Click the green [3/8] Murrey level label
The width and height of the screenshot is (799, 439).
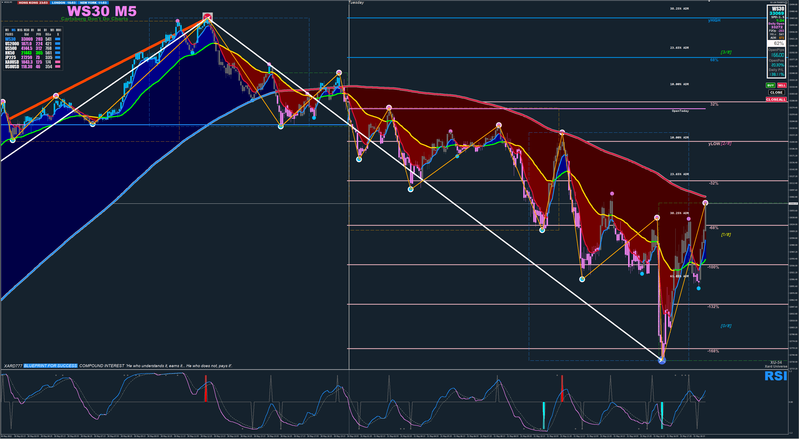click(726, 52)
